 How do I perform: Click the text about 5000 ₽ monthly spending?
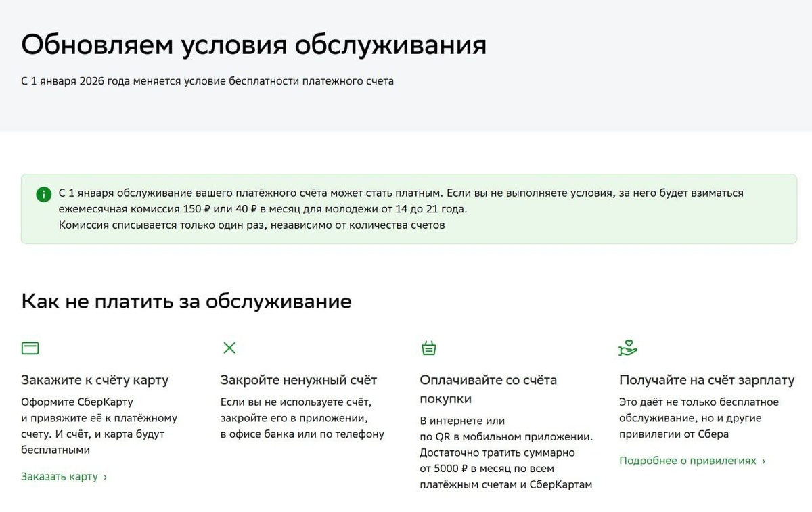[504, 468]
